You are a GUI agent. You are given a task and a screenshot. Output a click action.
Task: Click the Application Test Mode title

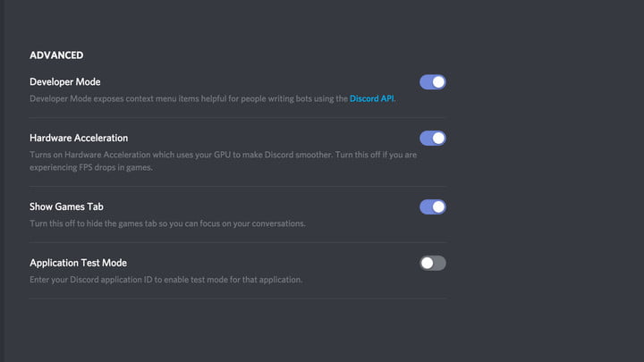tap(78, 263)
